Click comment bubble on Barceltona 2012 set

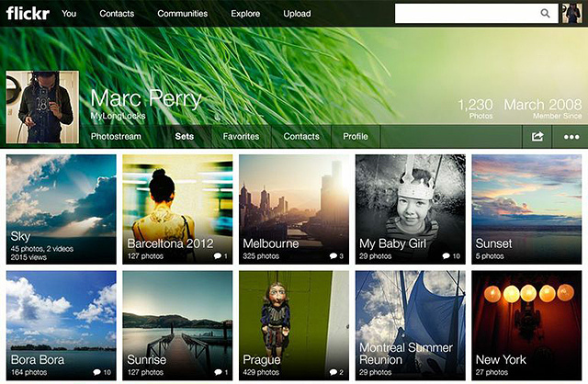[x=217, y=256]
